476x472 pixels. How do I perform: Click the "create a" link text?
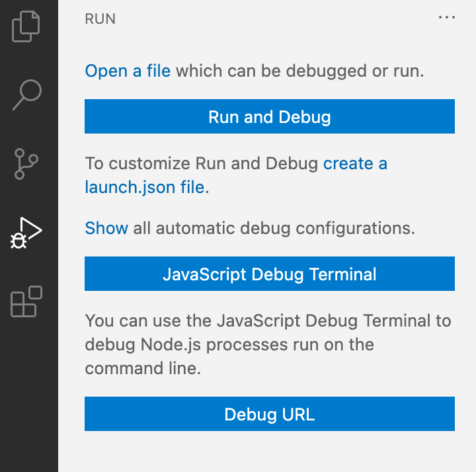tap(355, 163)
